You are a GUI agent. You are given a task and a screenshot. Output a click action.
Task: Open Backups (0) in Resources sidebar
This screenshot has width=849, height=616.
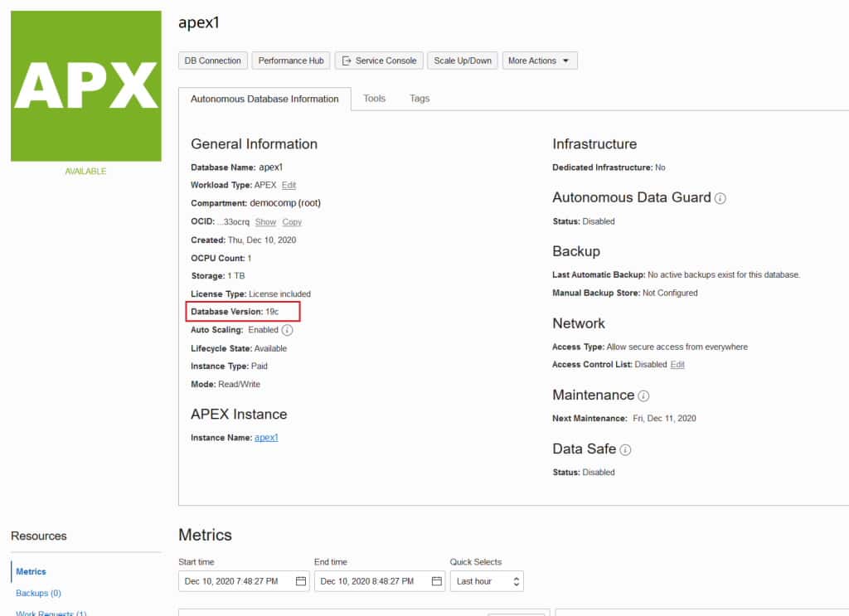tap(37, 593)
